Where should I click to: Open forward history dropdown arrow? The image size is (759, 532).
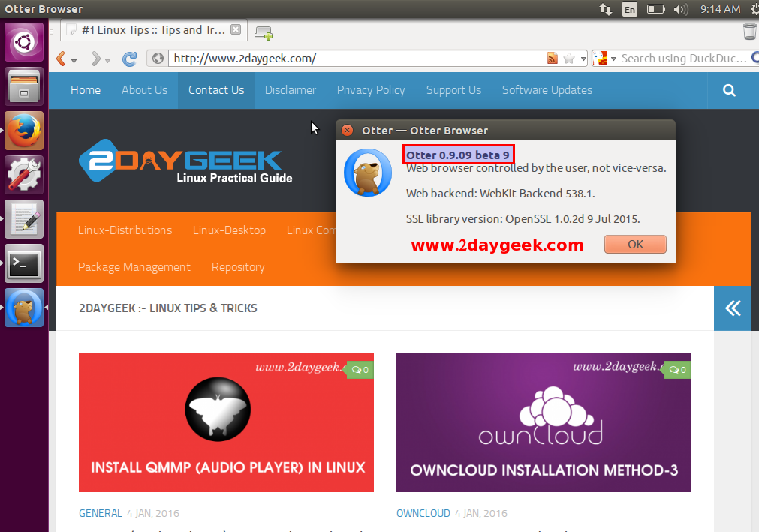[x=108, y=61]
